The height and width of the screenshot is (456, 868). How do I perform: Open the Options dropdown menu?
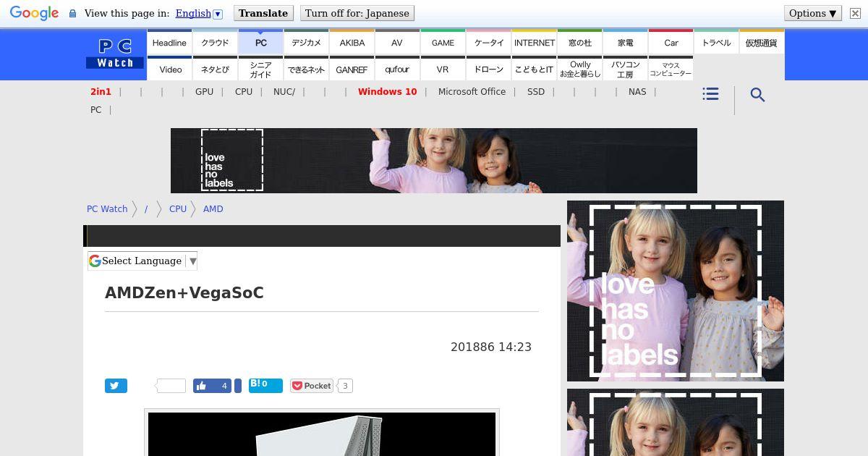coord(813,13)
